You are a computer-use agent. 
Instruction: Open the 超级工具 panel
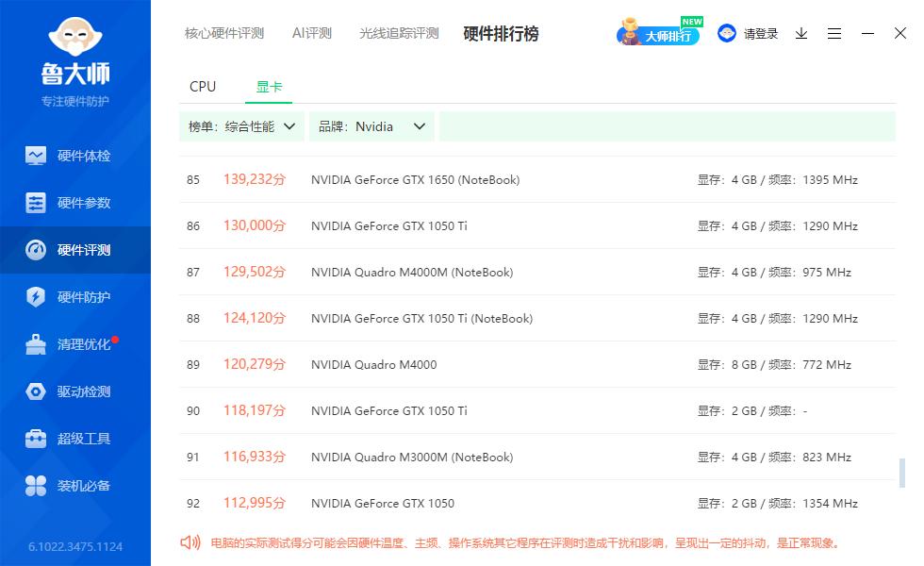tap(75, 439)
